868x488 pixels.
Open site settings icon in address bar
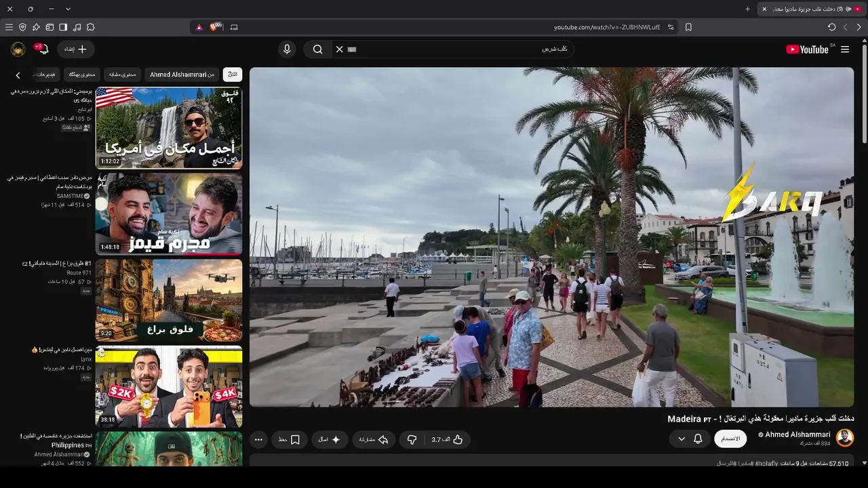click(671, 27)
